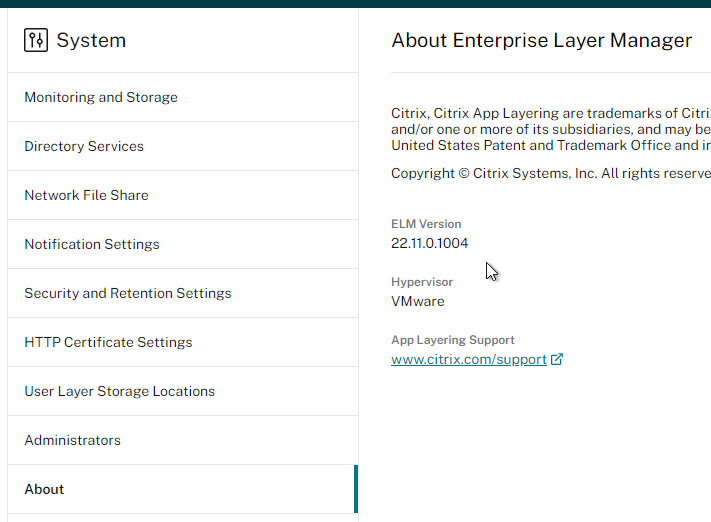
Task: Open Directory Services section
Action: [183, 146]
